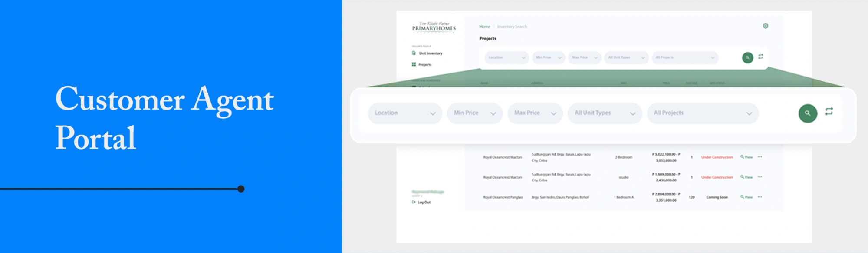Screen dimensions: 868x253
Task: Open the more options dots for Royal Oceancrest Panglao
Action: 760,197
